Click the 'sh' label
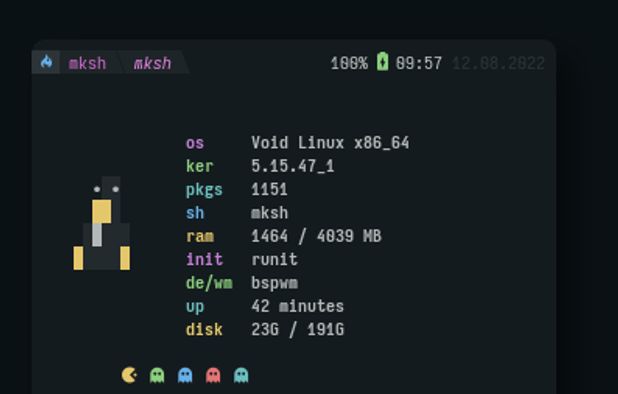 pyautogui.click(x=195, y=213)
